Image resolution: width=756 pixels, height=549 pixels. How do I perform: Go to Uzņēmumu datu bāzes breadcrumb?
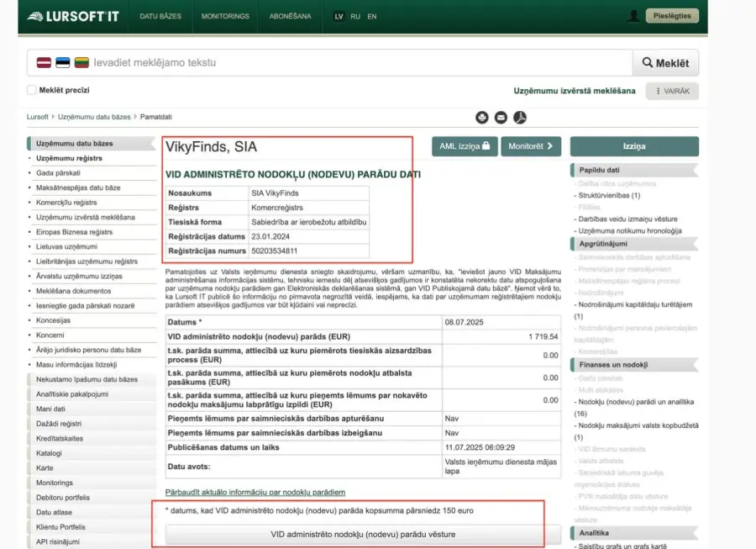[94, 117]
